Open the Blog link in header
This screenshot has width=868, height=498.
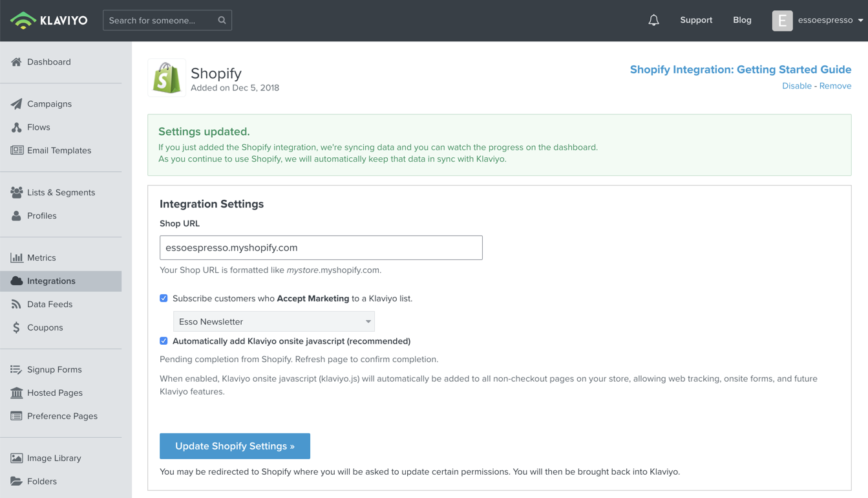(742, 20)
